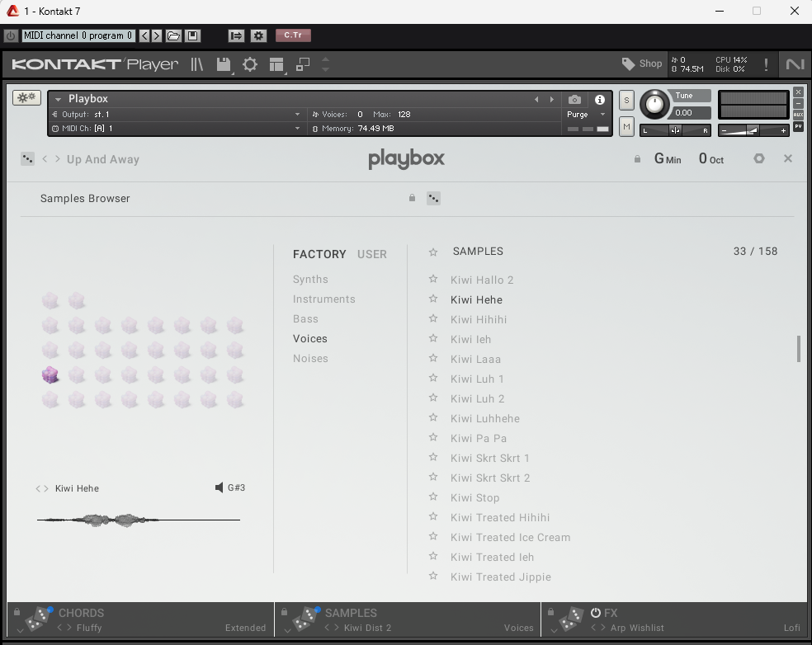Open the MIDI Ch dropdown arrow

tap(297, 129)
